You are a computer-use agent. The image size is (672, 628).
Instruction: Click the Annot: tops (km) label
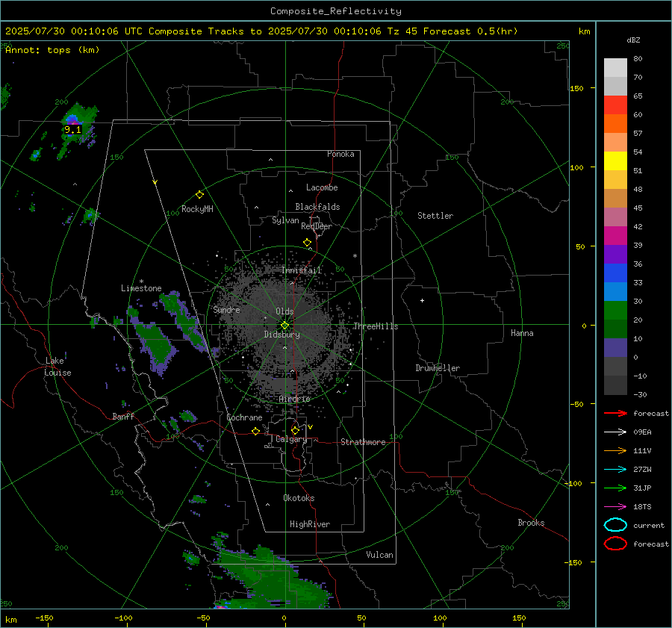52,50
